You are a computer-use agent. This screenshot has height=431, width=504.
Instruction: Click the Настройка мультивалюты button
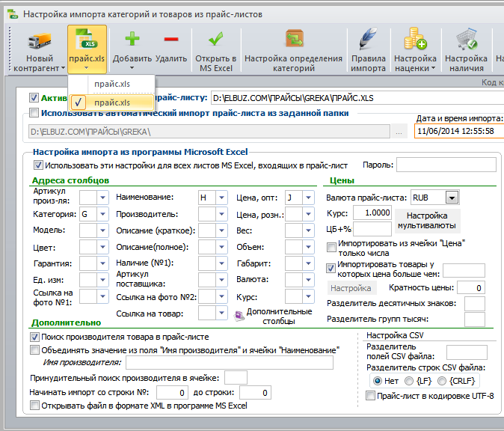click(427, 221)
